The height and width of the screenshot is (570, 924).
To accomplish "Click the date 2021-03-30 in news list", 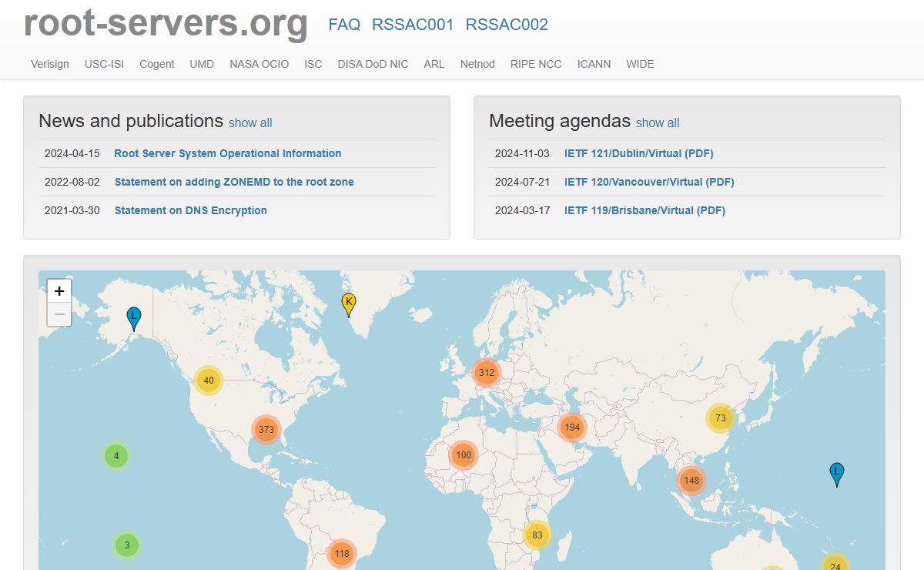I will [x=72, y=210].
